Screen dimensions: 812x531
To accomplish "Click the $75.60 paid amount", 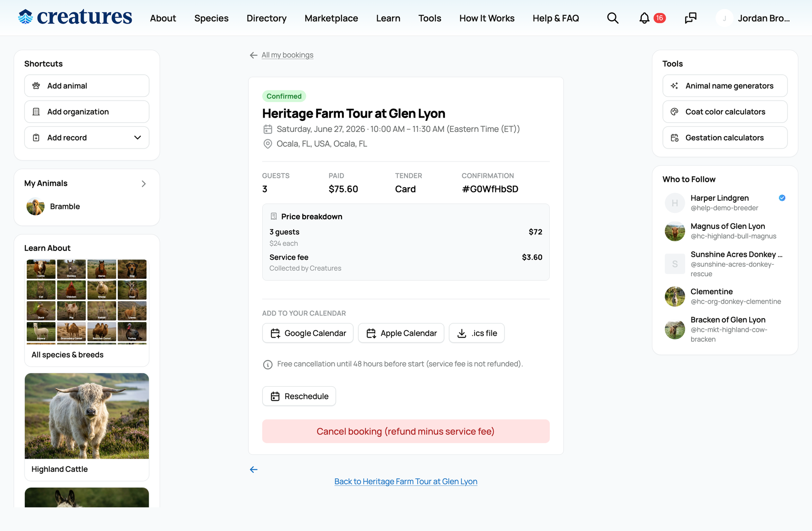I will pyautogui.click(x=343, y=189).
